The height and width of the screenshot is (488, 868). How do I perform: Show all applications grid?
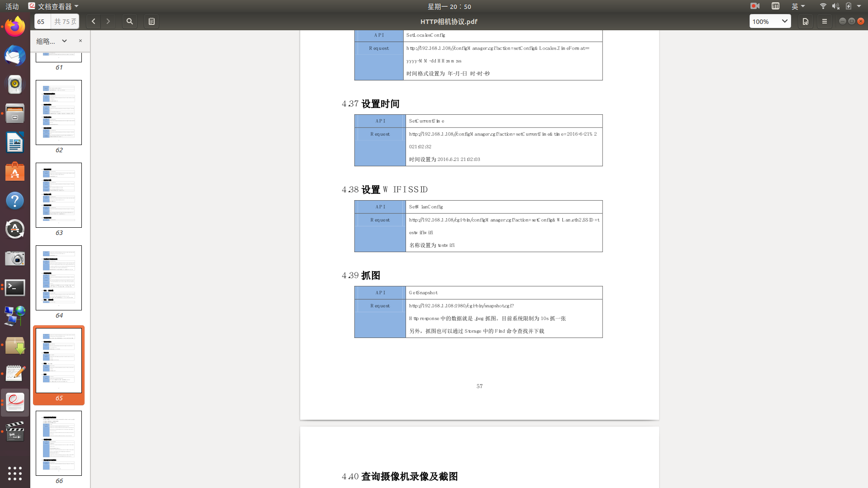15,473
